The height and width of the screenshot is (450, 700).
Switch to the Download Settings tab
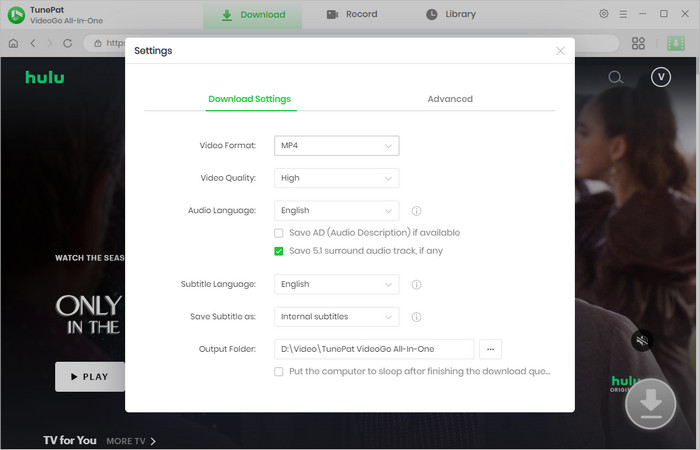tap(250, 99)
